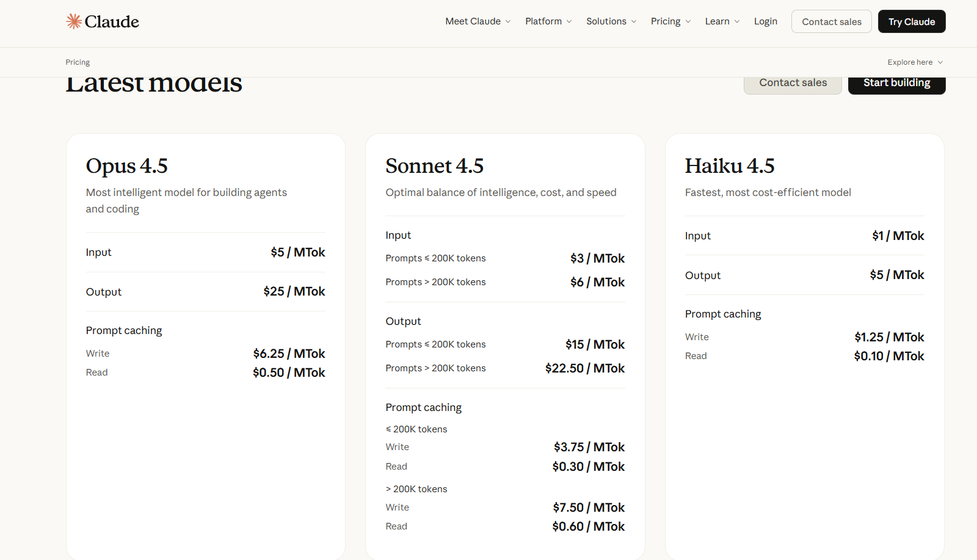Screen dimensions: 977x560
Task: Click the Sonnet $3 / MTok input price
Action: pyautogui.click(x=598, y=258)
